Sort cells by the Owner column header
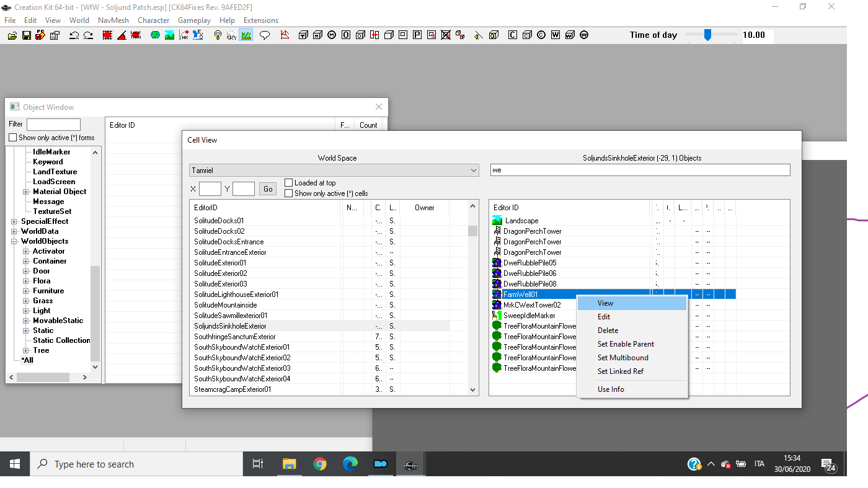 pyautogui.click(x=425, y=208)
